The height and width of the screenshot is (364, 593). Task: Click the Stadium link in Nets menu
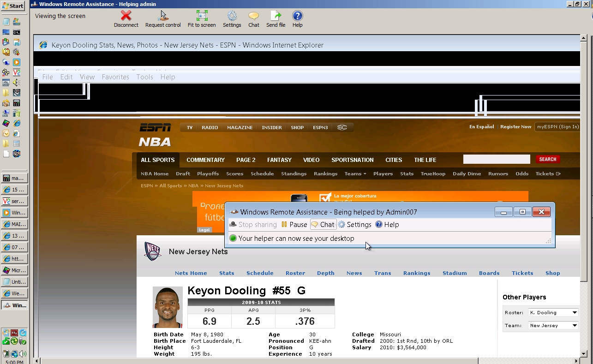(x=455, y=273)
